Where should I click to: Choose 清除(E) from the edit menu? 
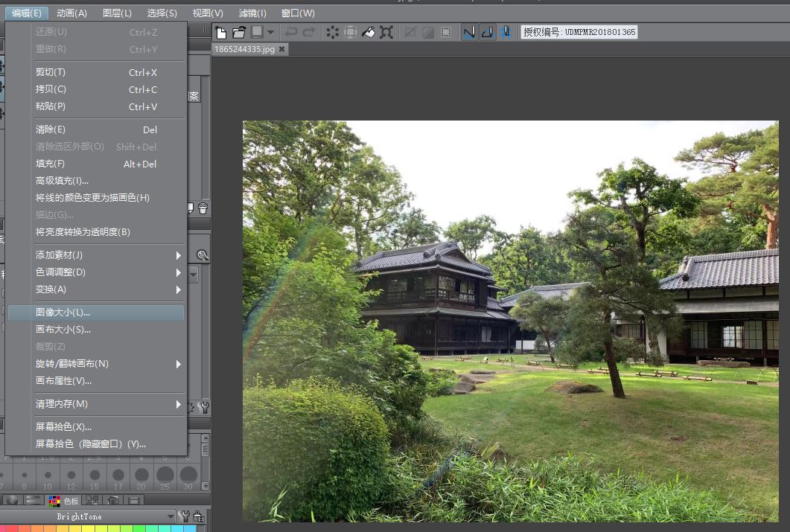point(96,130)
